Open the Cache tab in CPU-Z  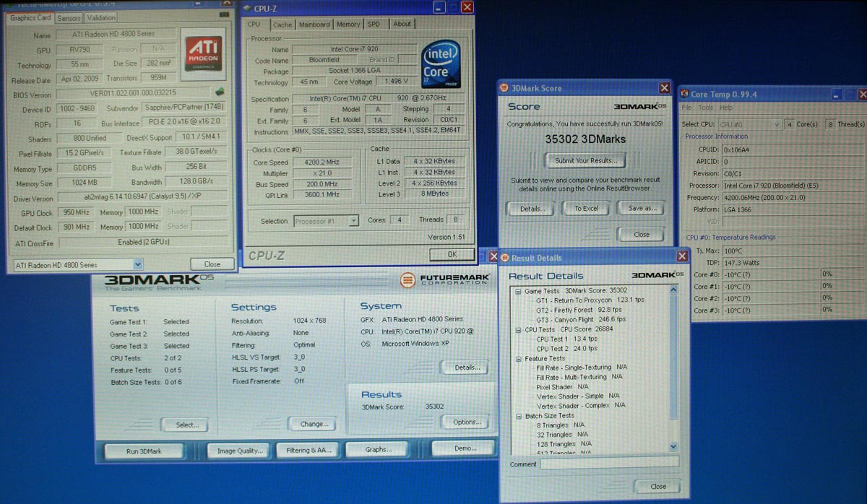pos(282,25)
